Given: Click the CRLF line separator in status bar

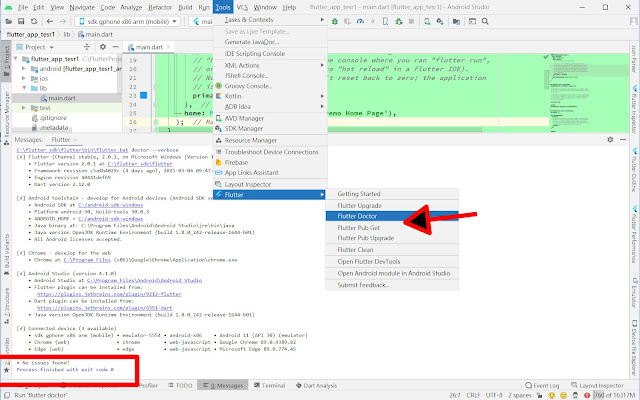Looking at the screenshot, I should click(x=473, y=395).
